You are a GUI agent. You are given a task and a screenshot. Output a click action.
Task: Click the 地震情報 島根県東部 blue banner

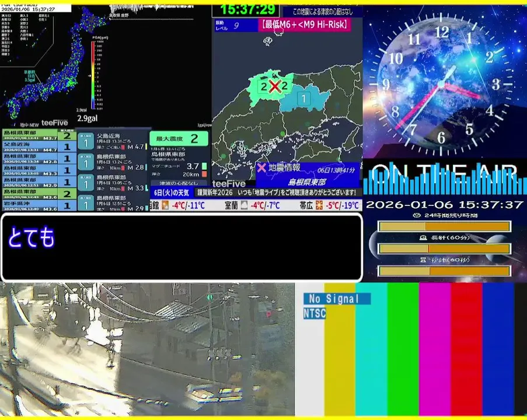click(x=308, y=175)
